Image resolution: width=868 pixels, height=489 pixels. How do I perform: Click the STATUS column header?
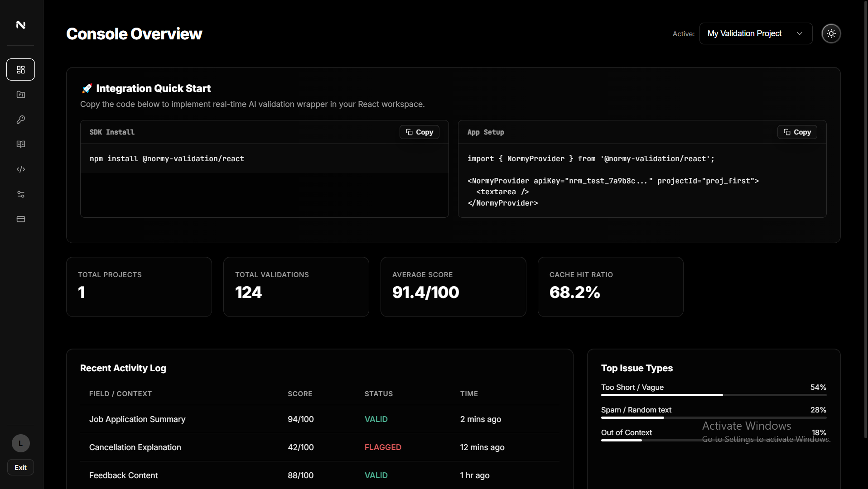[379, 394]
